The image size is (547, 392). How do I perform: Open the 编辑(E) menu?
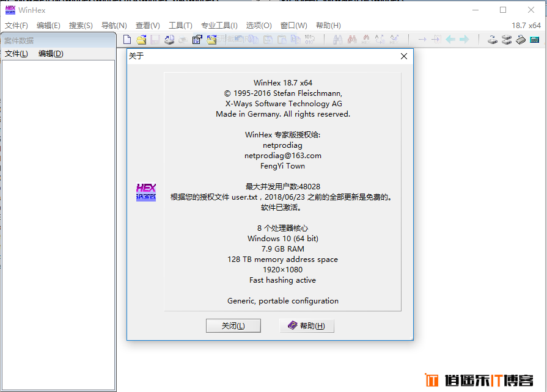[x=48, y=26]
